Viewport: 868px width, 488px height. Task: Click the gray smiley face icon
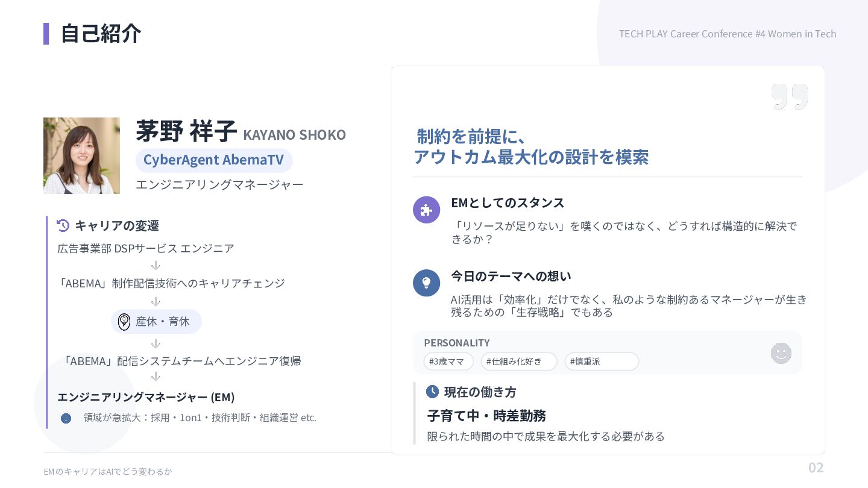click(x=781, y=353)
